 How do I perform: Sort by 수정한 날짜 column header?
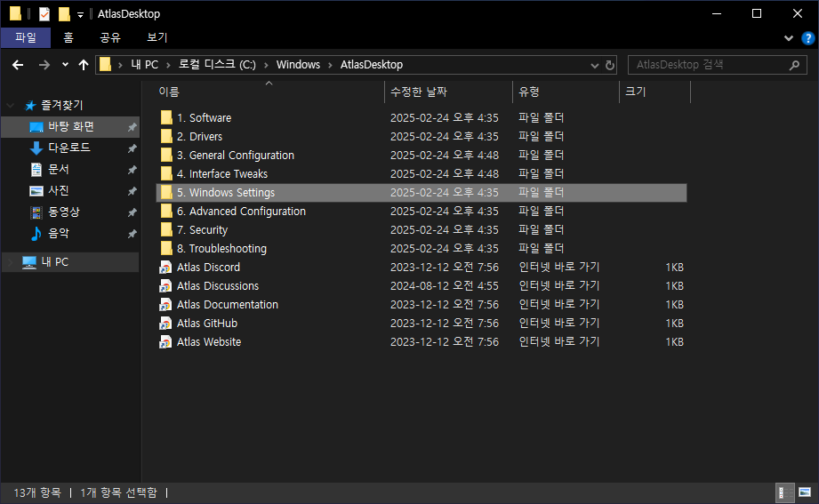tap(449, 92)
